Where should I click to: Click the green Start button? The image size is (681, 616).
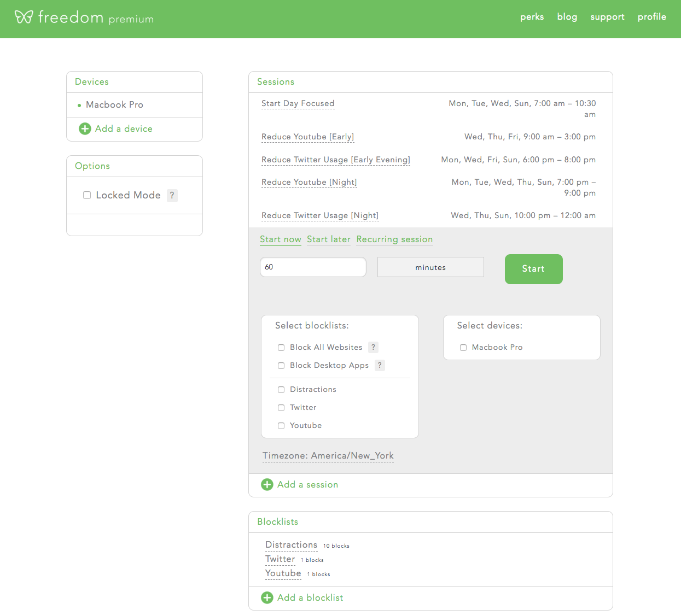click(534, 269)
